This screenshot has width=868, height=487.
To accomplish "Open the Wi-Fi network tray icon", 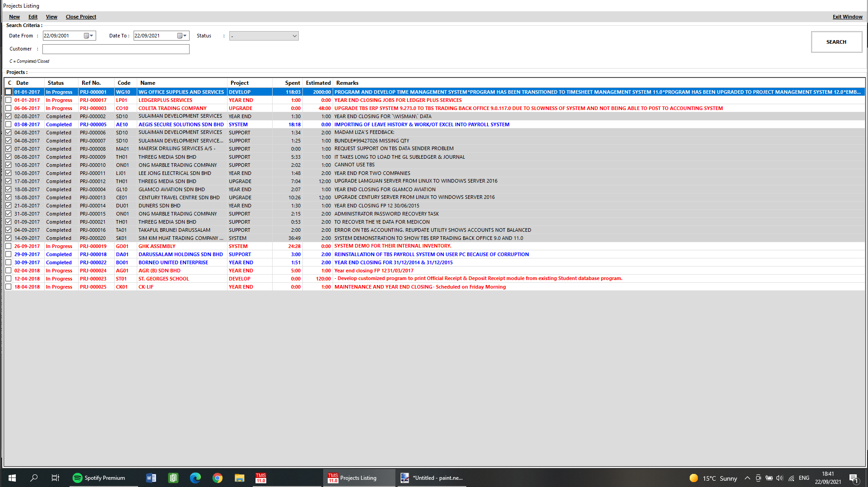I will tap(791, 478).
